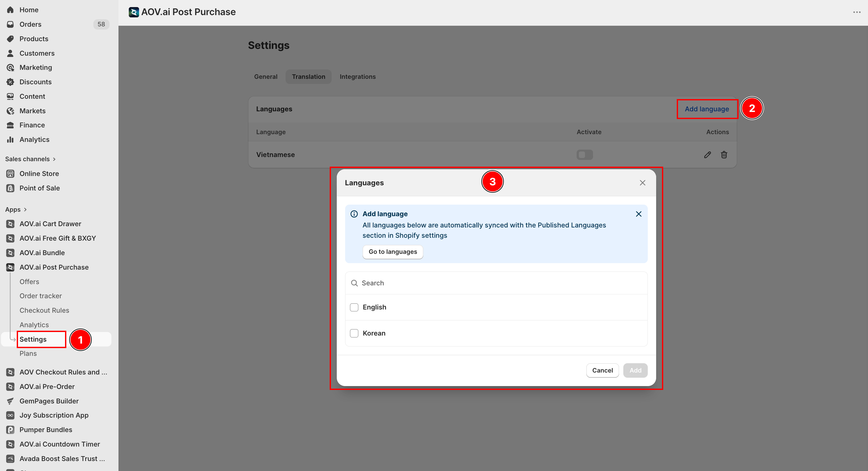868x471 pixels.
Task: Click the Orders count badge 58
Action: point(101,24)
